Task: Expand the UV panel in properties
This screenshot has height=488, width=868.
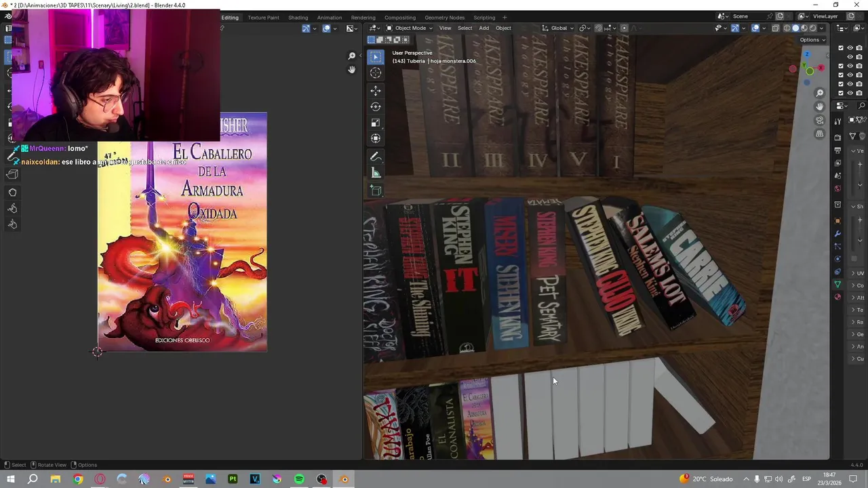Action: tap(857, 273)
